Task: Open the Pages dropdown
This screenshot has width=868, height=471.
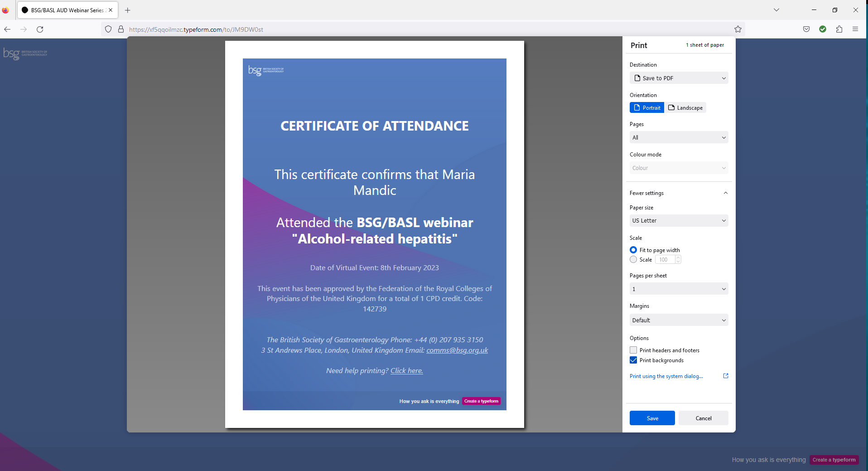Action: coord(679,137)
